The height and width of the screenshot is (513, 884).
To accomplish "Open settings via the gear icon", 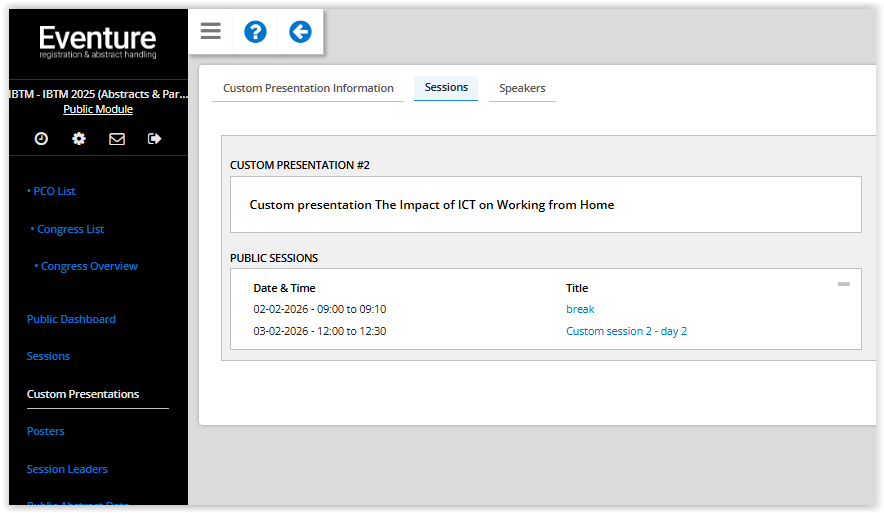I will tap(79, 139).
